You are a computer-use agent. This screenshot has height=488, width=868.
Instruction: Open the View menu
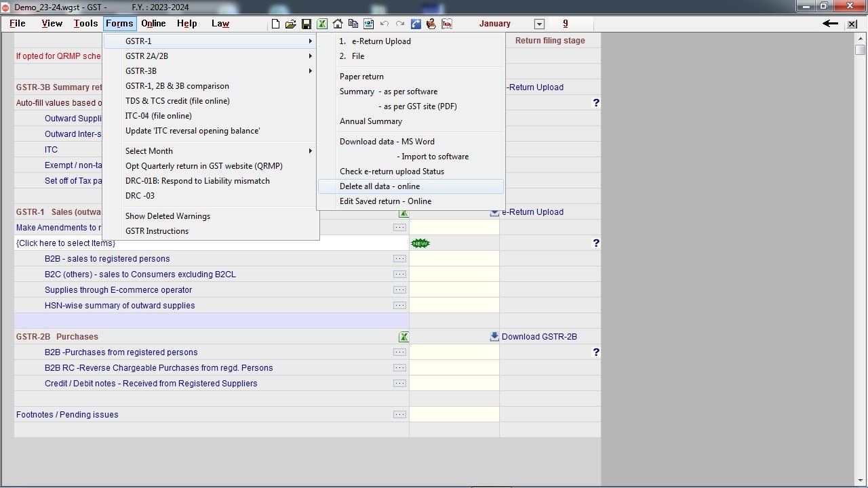(52, 24)
